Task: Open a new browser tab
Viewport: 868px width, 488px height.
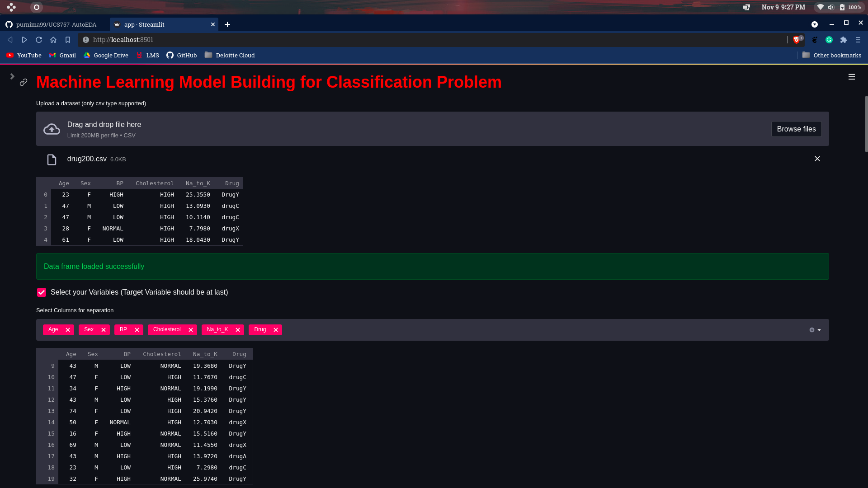Action: [227, 24]
